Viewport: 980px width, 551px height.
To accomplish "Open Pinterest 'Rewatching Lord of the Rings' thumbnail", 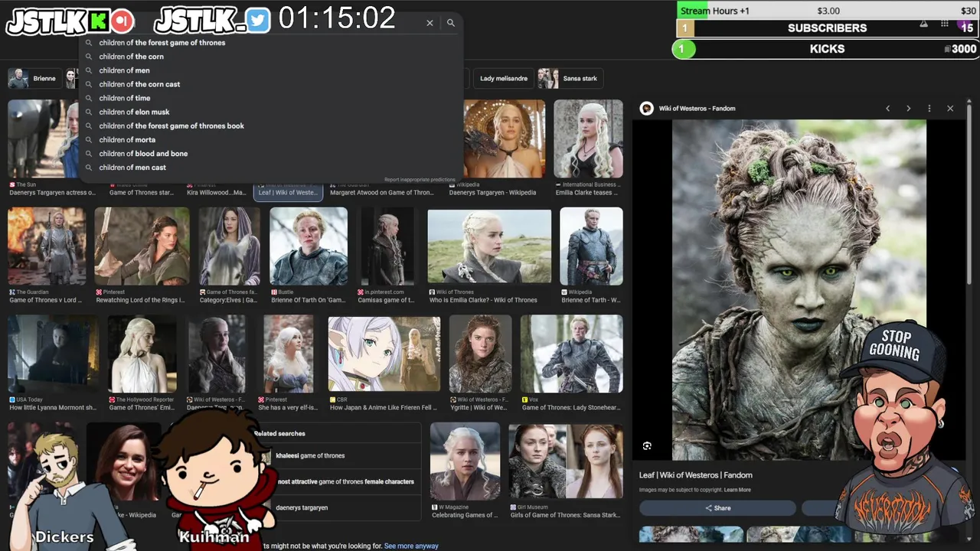I will (x=142, y=246).
